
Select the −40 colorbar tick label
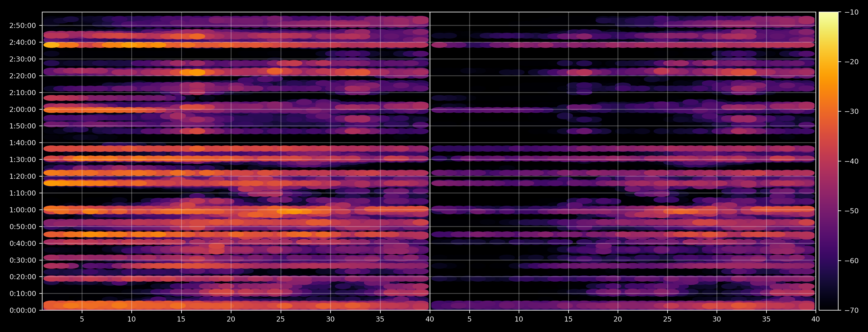(852, 161)
